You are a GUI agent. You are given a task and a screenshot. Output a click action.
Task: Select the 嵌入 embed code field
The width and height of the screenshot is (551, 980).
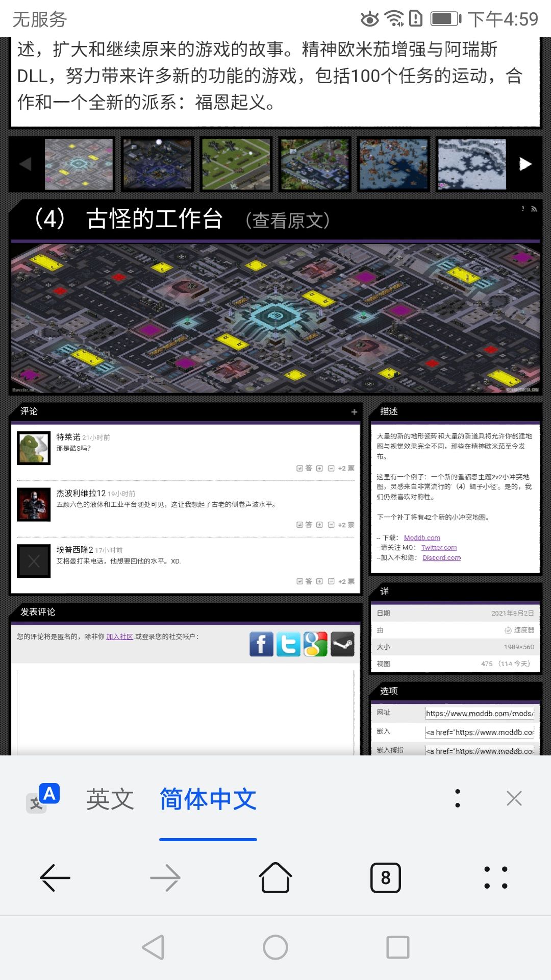coord(480,732)
